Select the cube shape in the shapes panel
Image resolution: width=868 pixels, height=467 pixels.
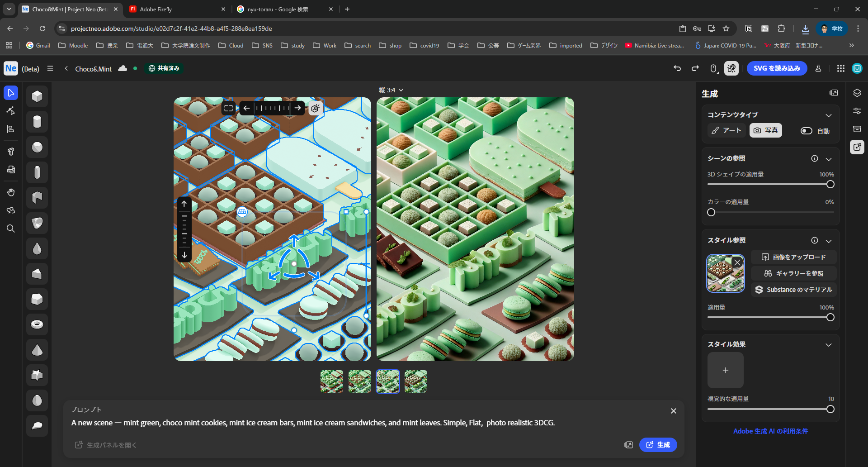(37, 96)
